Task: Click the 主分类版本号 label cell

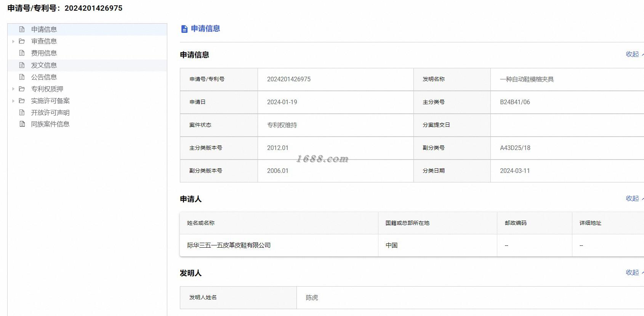Action: click(219, 148)
